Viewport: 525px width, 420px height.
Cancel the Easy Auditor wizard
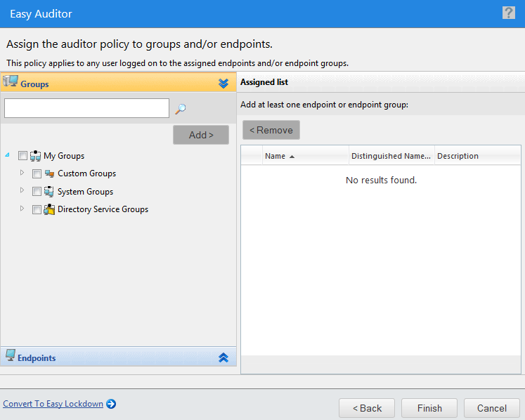[492, 408]
